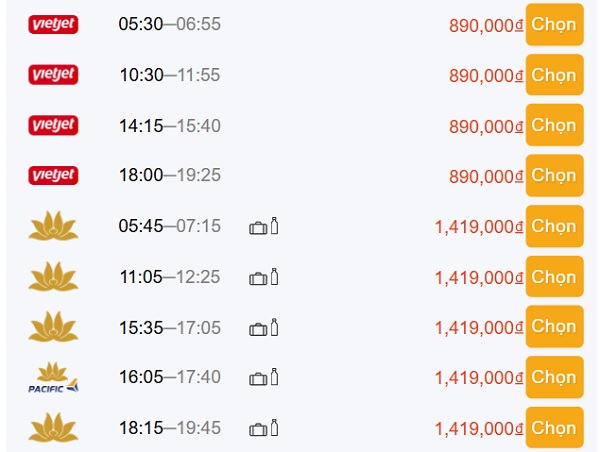
Task: Click the 1,419,000₫ price of 15:35 flight
Action: 479,328
